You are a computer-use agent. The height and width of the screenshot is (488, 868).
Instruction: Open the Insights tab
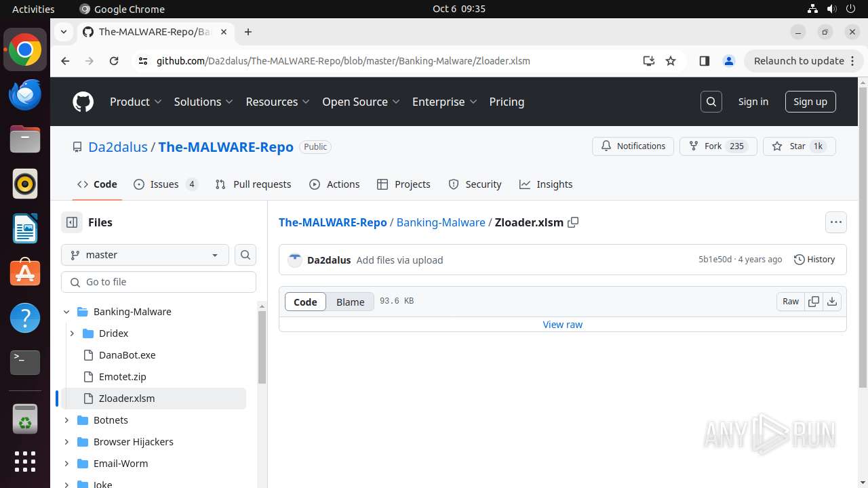coord(546,184)
